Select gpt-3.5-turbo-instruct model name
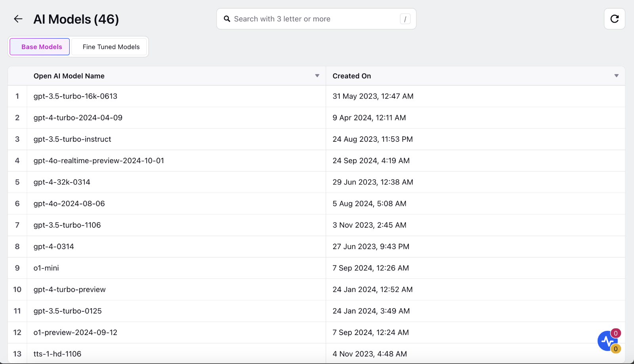This screenshot has width=634, height=364. 72,139
